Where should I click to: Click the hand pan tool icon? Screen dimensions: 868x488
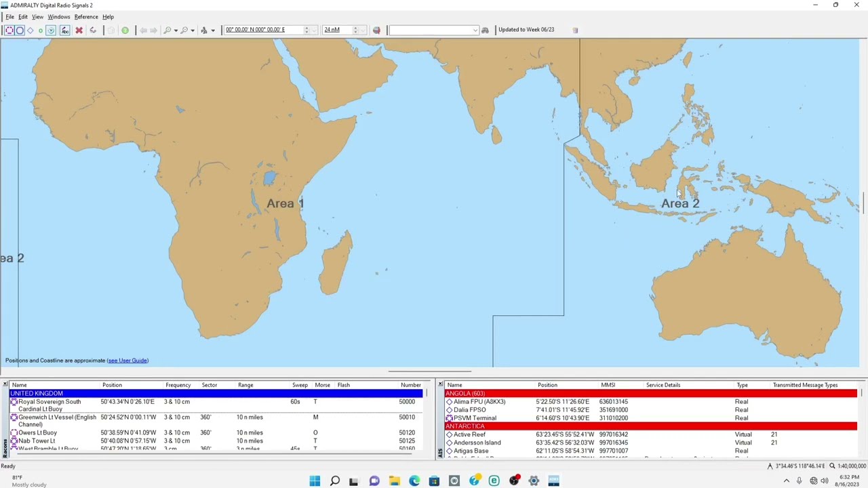pyautogui.click(x=93, y=30)
